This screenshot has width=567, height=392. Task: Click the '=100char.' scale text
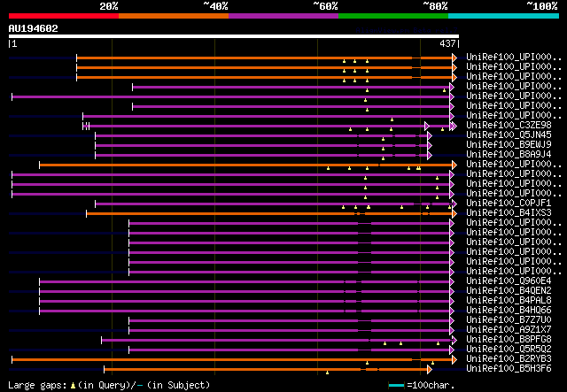coord(431,385)
